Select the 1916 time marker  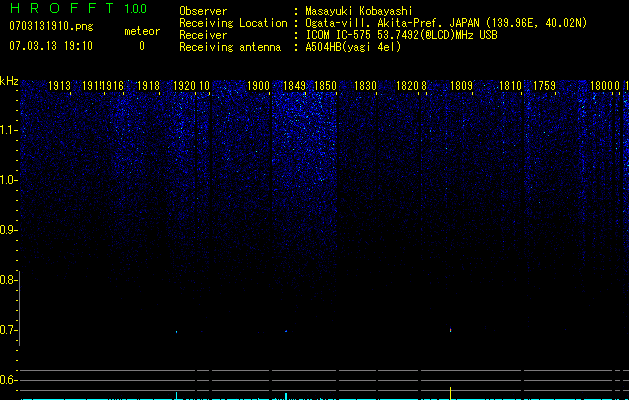113,86
